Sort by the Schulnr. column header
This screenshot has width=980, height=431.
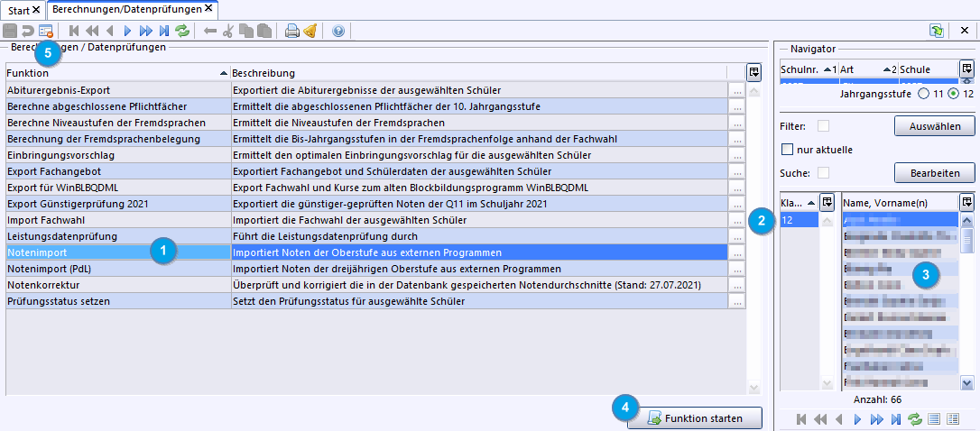(809, 69)
